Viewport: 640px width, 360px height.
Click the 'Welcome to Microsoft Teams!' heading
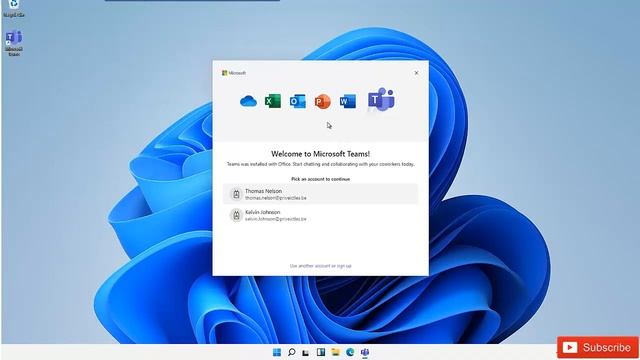click(x=320, y=154)
